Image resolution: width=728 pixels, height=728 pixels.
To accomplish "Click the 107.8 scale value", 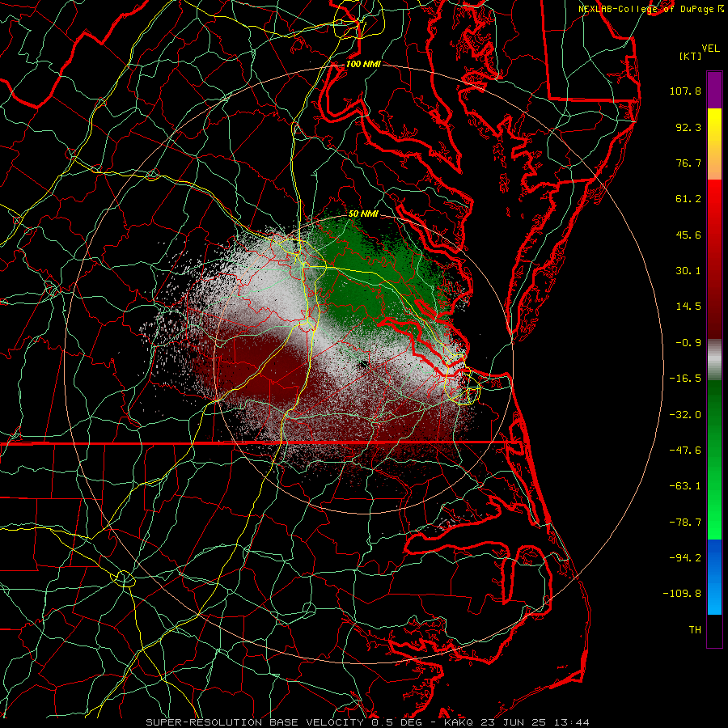I will 685,91.
